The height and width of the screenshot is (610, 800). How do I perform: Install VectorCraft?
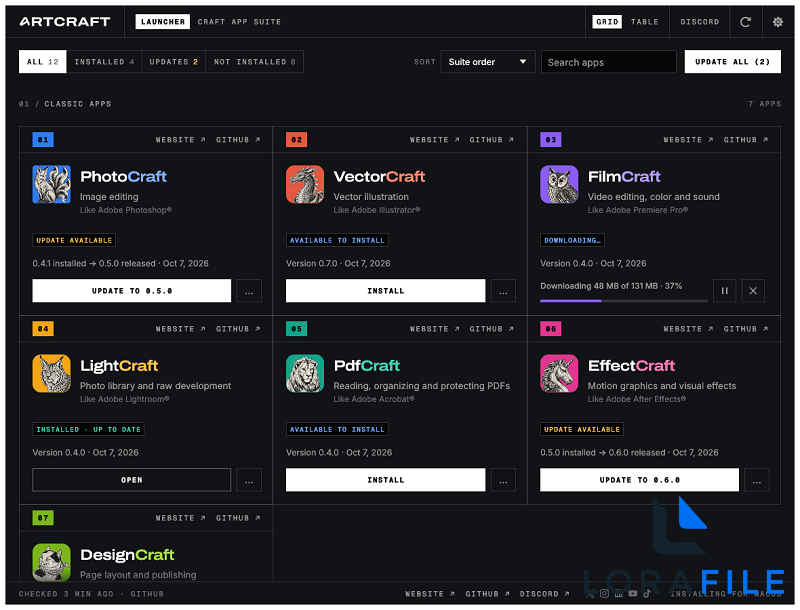(x=386, y=291)
